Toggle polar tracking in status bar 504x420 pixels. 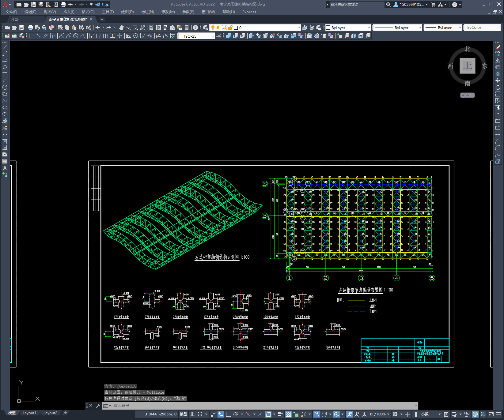coord(236,414)
